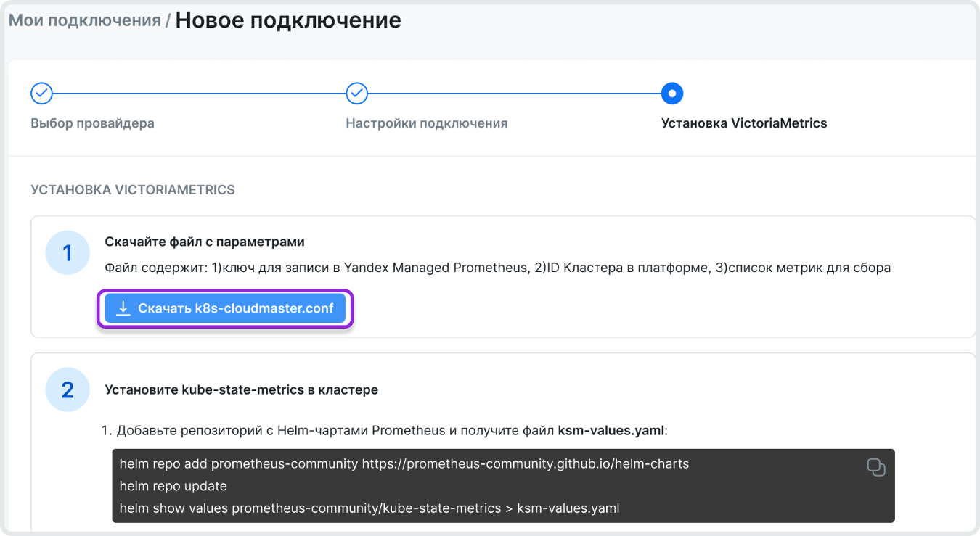The image size is (980, 536).
Task: Click the file contents description about Yandex Managed Prometheus
Action: 497,268
